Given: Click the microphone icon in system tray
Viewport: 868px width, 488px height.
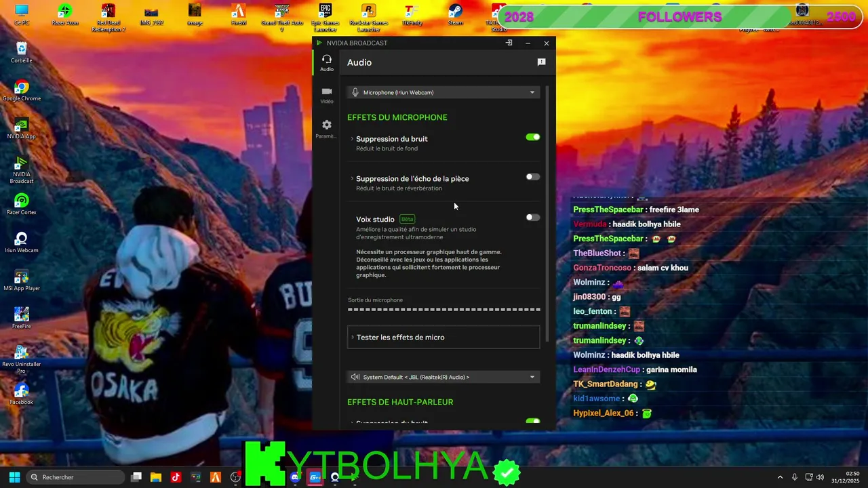Looking at the screenshot, I should pyautogui.click(x=794, y=477).
